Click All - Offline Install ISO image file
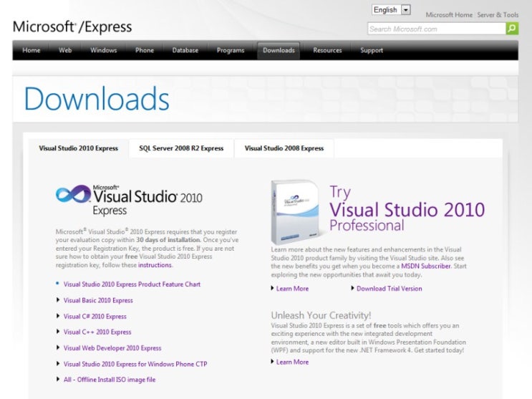Viewport: 532px width, 399px height. 110,380
